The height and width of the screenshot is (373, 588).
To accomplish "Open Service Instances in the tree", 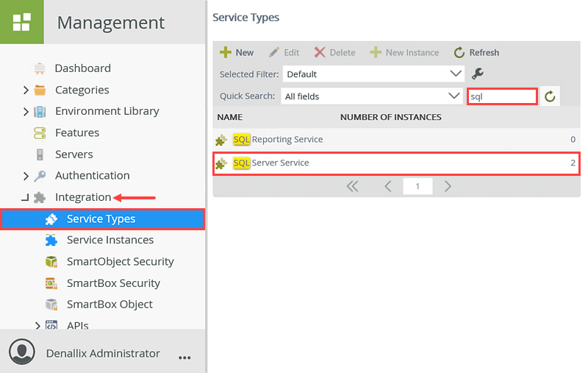I will tap(110, 240).
